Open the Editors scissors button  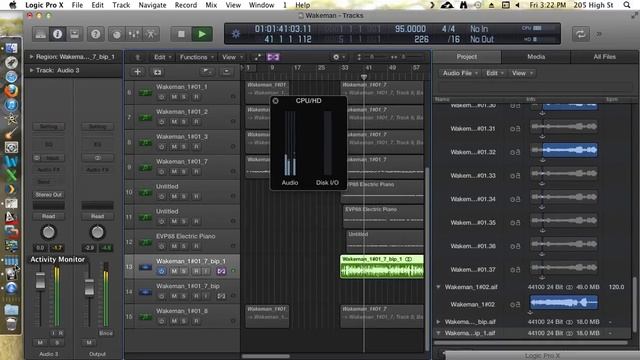(151, 34)
